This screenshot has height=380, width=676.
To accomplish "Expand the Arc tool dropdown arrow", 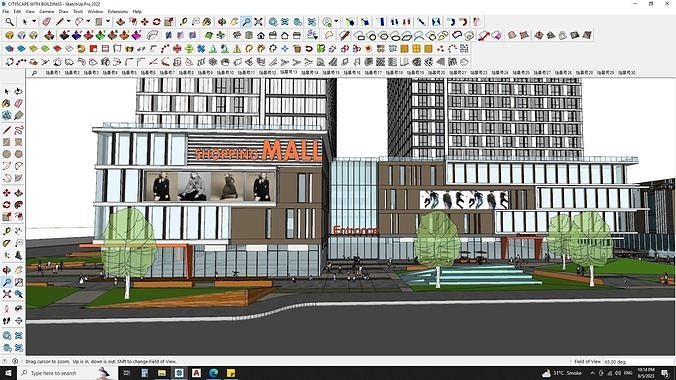I will pyautogui.click(x=88, y=22).
